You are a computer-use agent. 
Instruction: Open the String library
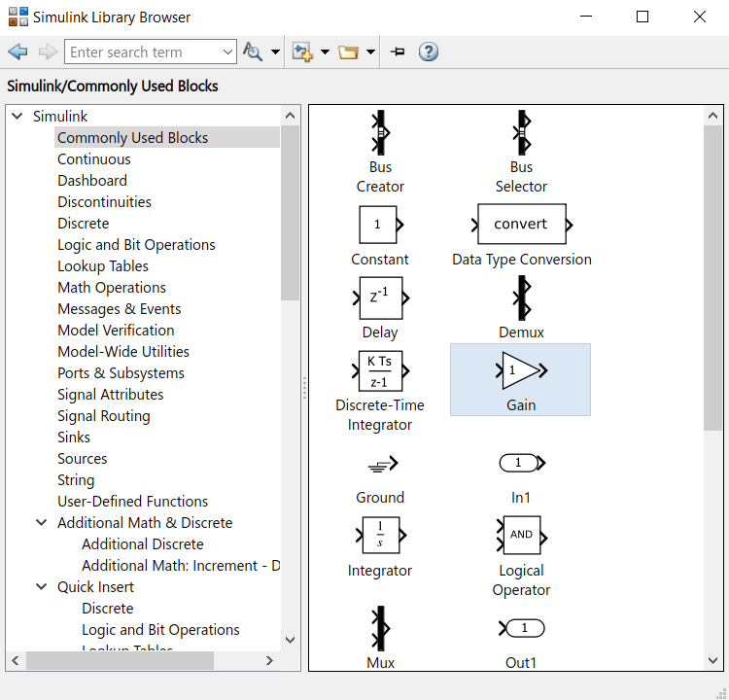(x=76, y=479)
